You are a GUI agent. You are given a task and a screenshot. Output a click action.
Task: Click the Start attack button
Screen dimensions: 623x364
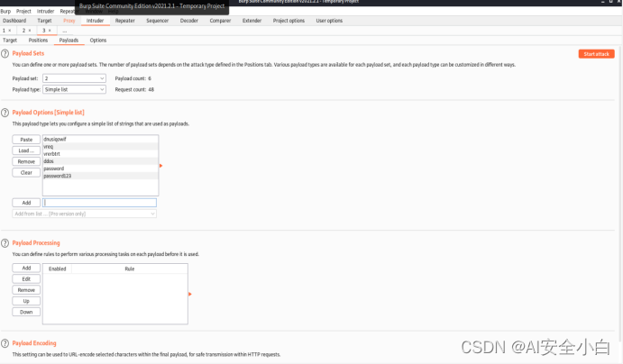click(596, 54)
